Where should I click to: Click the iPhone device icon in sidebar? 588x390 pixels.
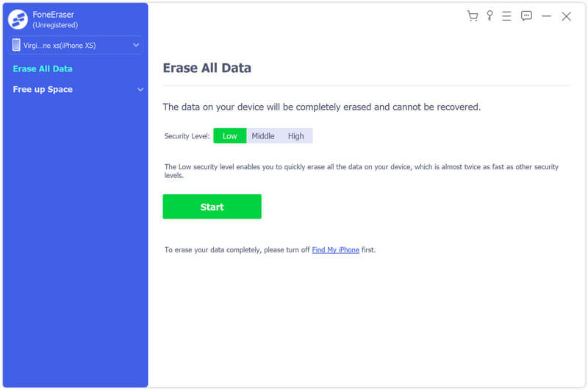click(x=16, y=46)
